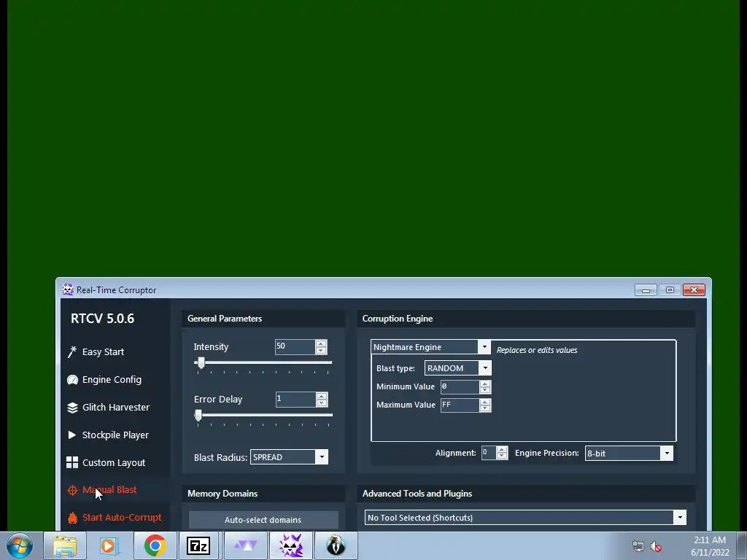Click the 'Replaces or edits values' description
Viewport: 747px width, 560px height.
537,350
